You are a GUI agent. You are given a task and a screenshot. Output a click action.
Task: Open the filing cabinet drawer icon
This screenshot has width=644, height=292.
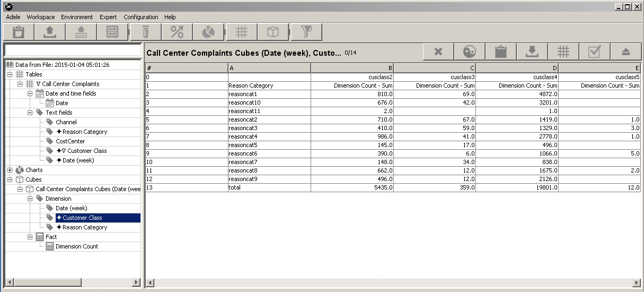[x=112, y=32]
